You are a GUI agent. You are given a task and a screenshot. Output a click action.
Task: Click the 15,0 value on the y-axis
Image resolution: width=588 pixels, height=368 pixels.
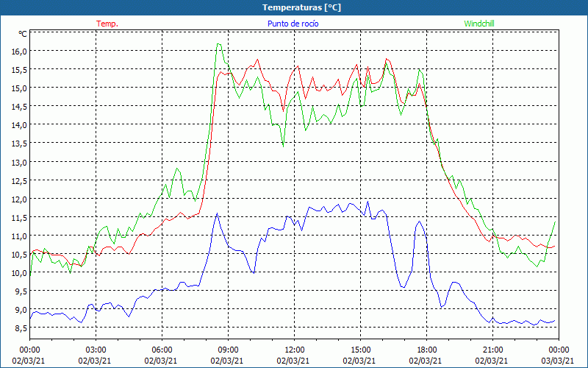point(19,88)
